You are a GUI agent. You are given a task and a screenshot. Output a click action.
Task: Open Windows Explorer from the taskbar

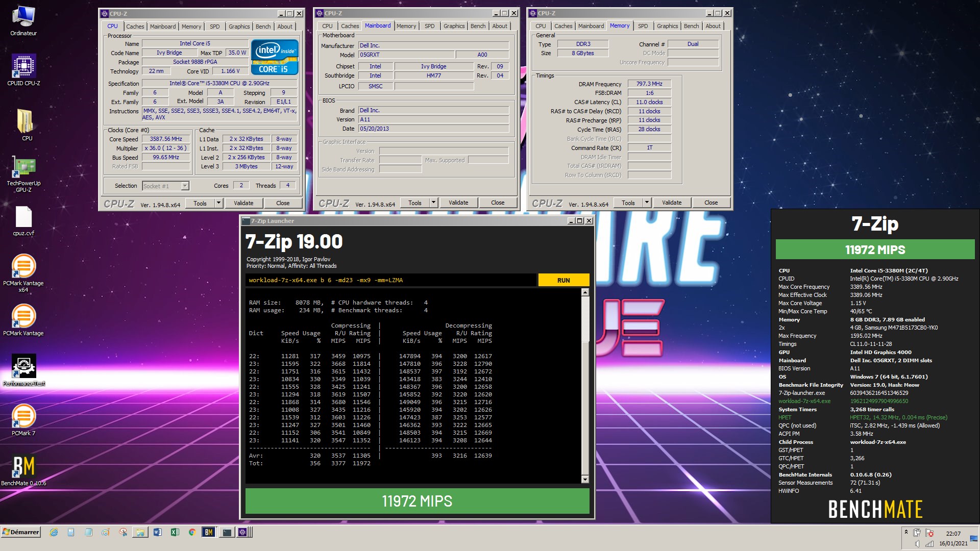140,532
